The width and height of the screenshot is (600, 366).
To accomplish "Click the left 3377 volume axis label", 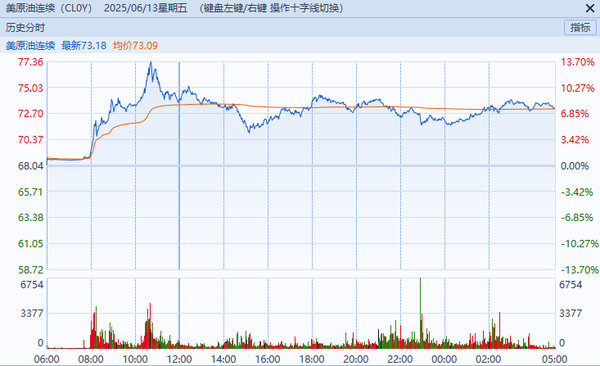I will click(x=32, y=314).
